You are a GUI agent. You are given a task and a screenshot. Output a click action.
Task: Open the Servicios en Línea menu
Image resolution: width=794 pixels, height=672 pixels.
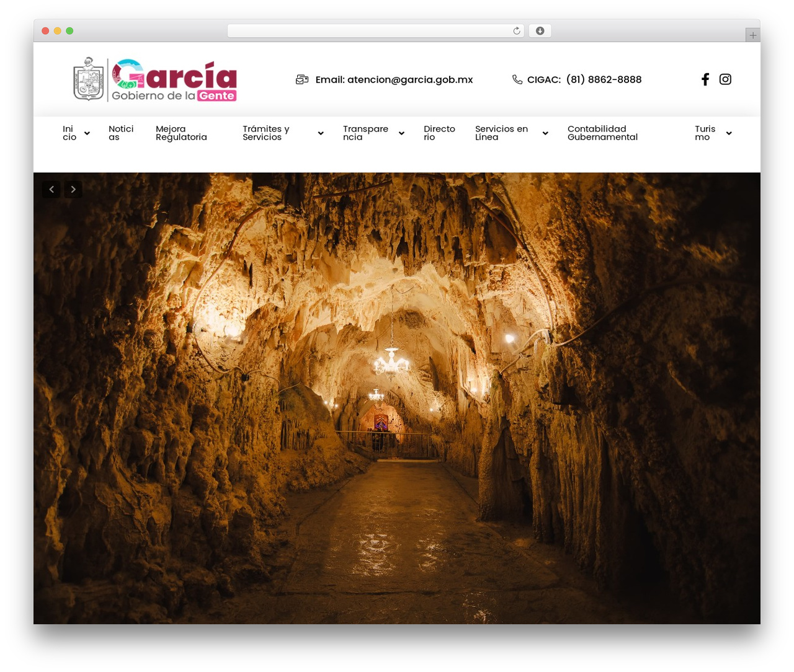pos(501,133)
